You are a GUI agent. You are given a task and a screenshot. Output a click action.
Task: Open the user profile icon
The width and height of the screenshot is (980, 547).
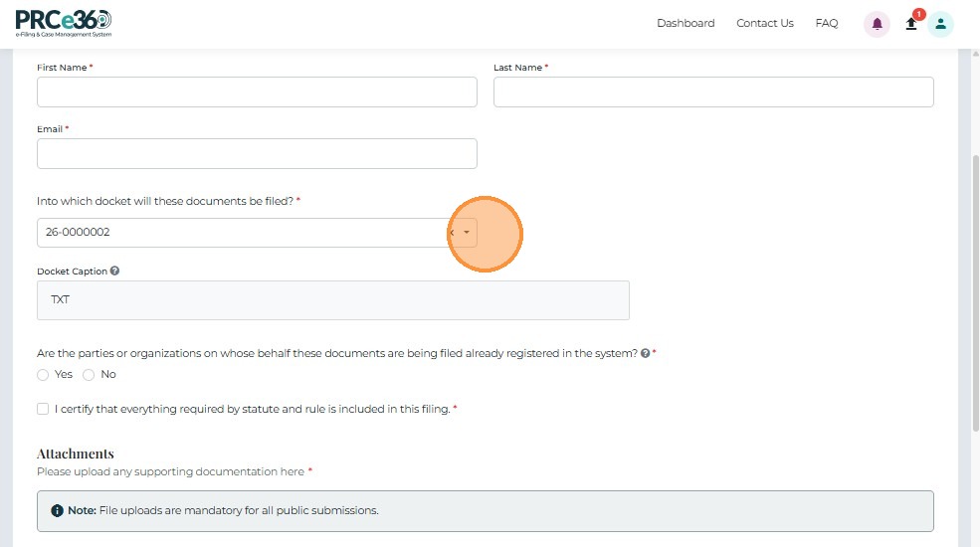tap(940, 24)
